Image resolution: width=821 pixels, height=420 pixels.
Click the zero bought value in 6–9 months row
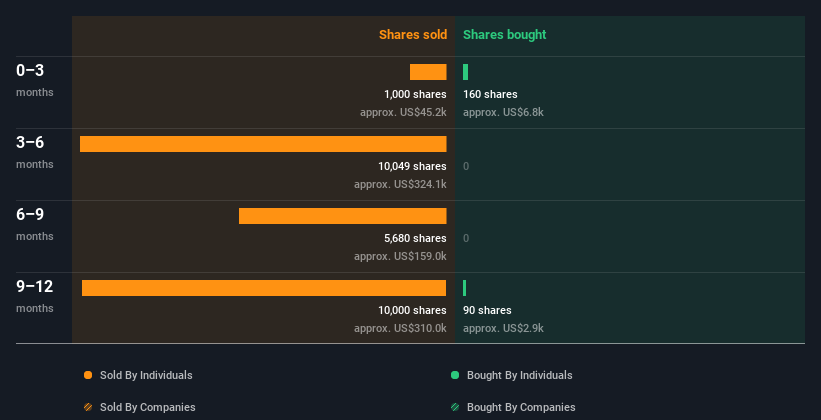(x=466, y=238)
